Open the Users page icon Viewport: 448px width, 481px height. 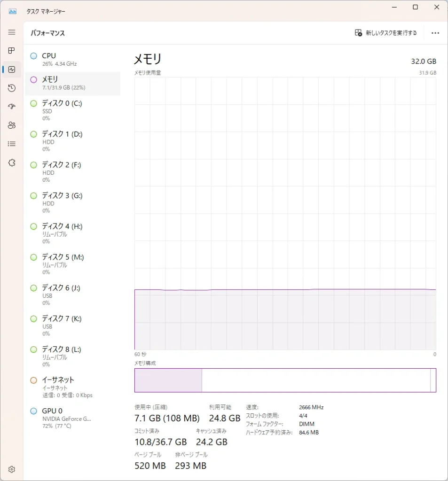point(12,125)
